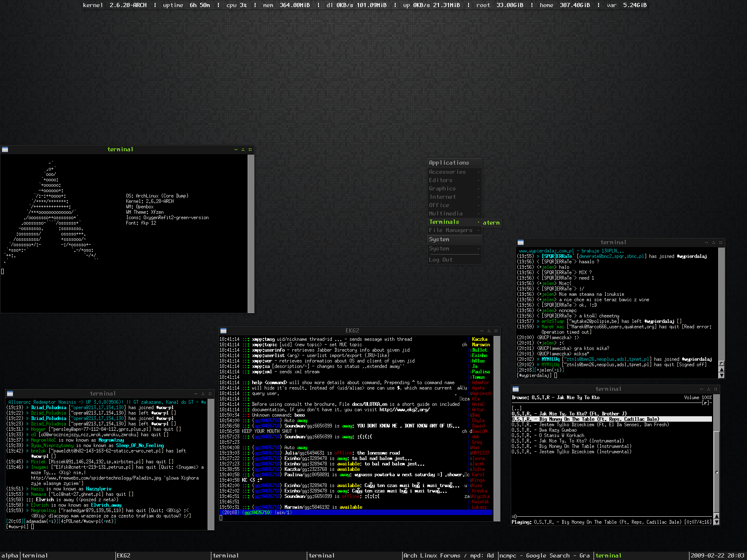Click the EKG2 command input line

click(356, 518)
